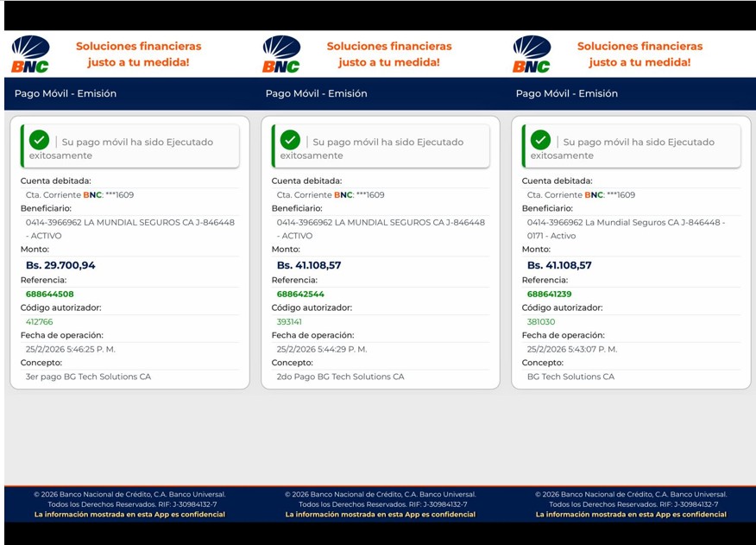Image resolution: width=756 pixels, height=545 pixels.
Task: Select reference number 688642544
Action: pos(300,294)
